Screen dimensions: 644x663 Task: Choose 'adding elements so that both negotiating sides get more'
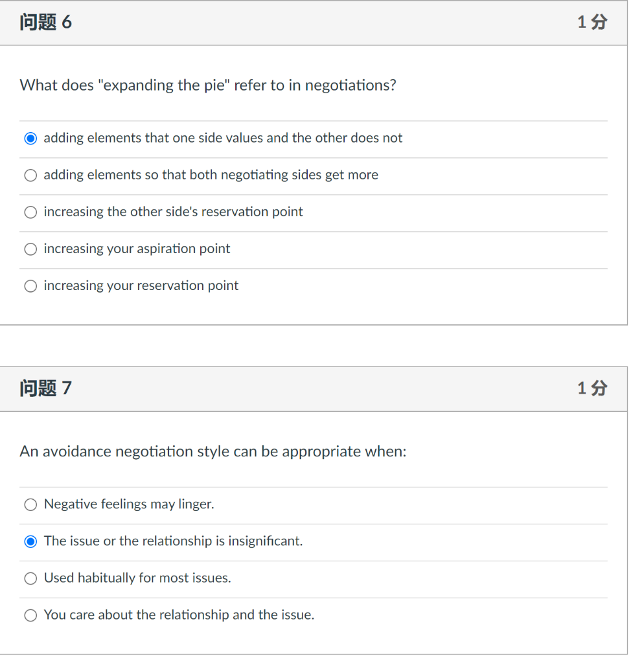point(30,175)
